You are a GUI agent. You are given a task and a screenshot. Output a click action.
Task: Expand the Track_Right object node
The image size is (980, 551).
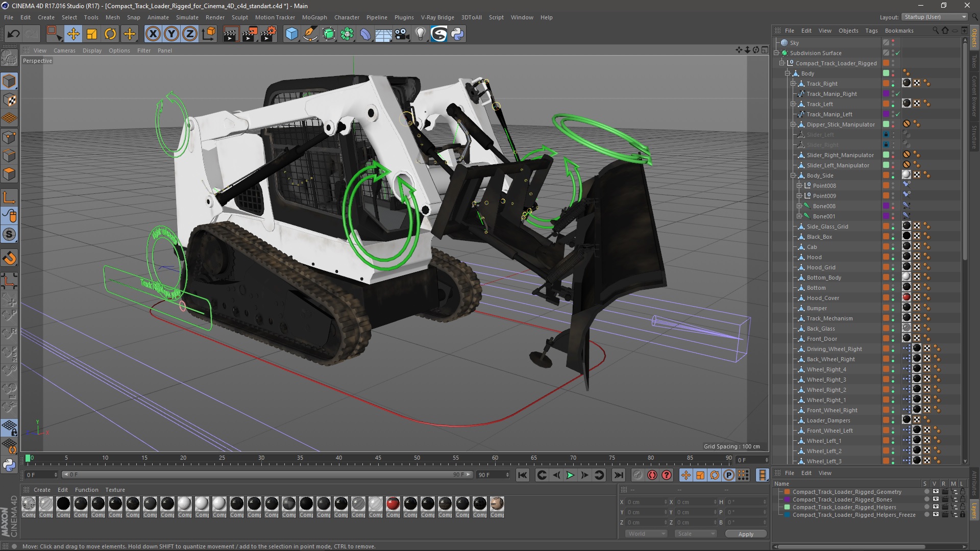pos(793,84)
